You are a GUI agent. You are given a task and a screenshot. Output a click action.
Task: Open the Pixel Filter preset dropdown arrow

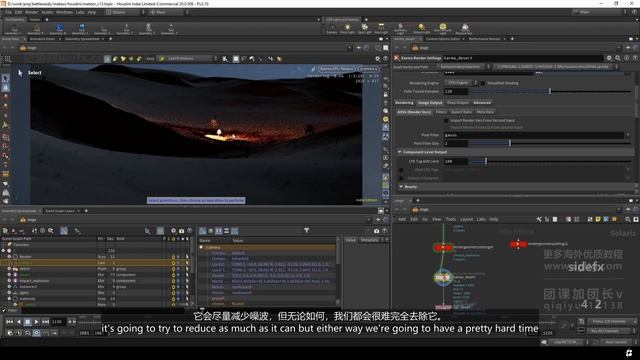628,135
